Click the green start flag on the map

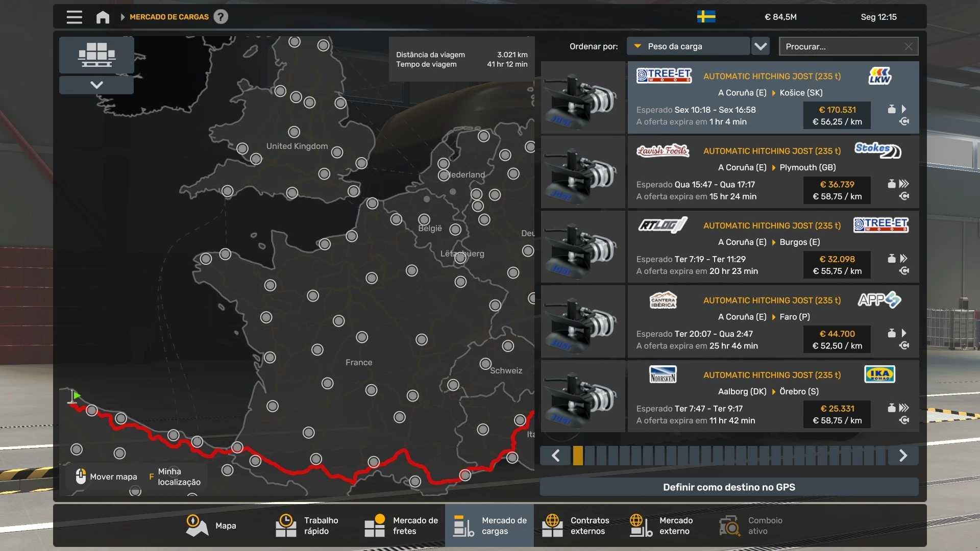click(x=75, y=396)
